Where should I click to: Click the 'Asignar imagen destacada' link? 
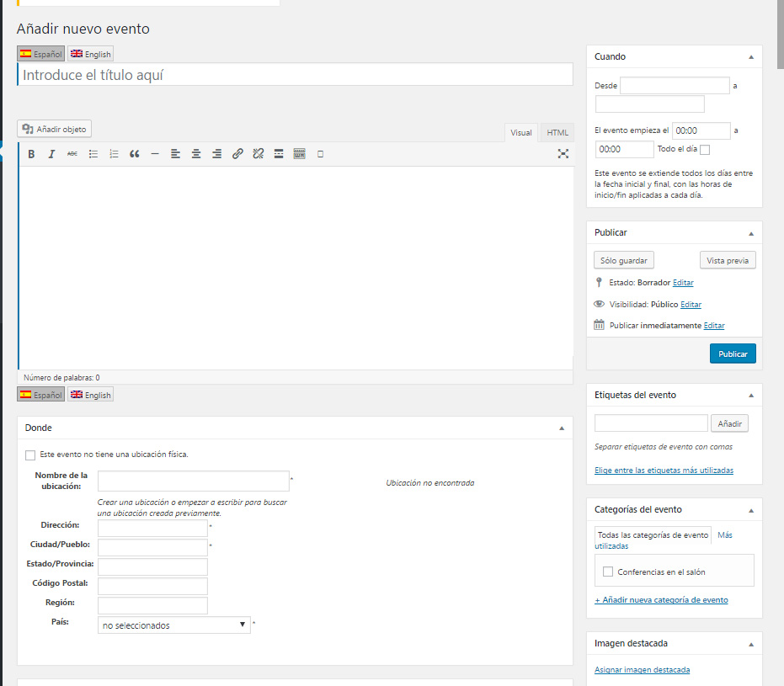coord(642,670)
